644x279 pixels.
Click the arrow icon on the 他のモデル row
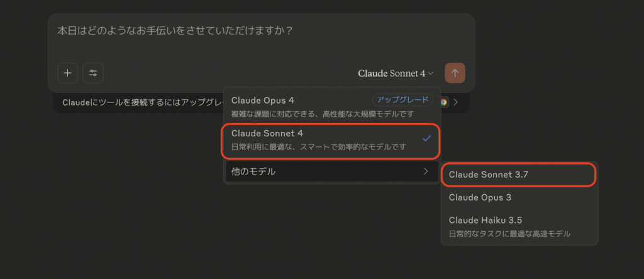(x=426, y=171)
